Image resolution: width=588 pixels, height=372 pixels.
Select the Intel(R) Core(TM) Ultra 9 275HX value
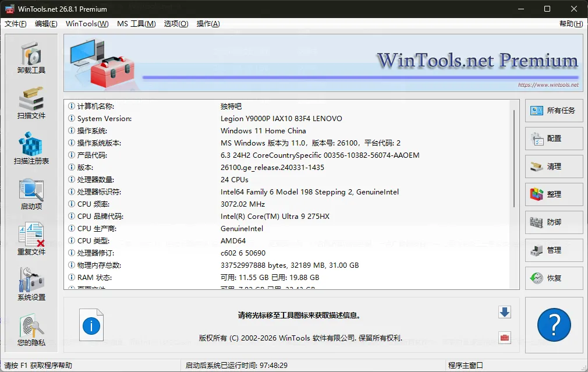tap(275, 217)
